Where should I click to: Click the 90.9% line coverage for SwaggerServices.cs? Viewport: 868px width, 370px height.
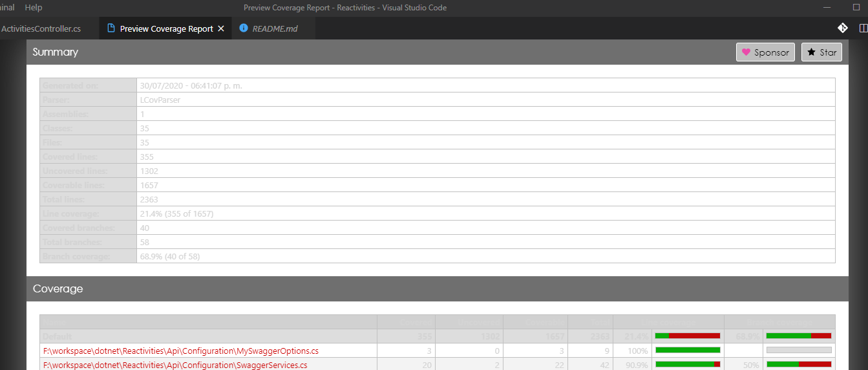point(636,365)
